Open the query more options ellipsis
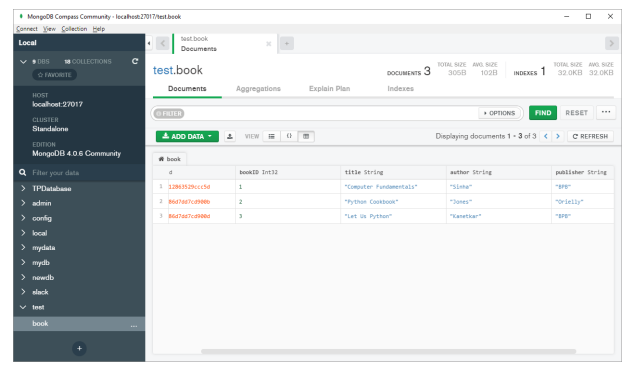 (x=606, y=113)
